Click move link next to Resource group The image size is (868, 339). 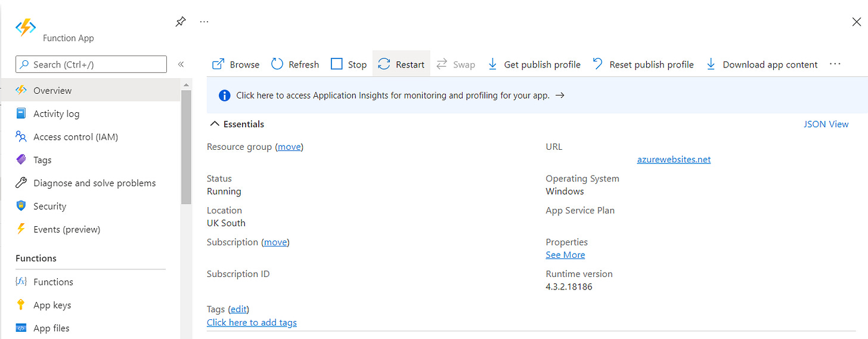[x=289, y=147]
